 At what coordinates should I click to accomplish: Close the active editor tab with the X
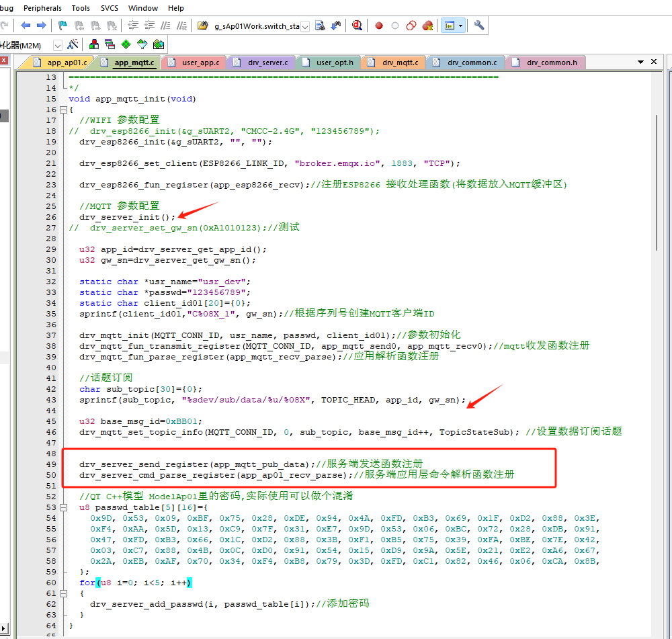(654, 62)
